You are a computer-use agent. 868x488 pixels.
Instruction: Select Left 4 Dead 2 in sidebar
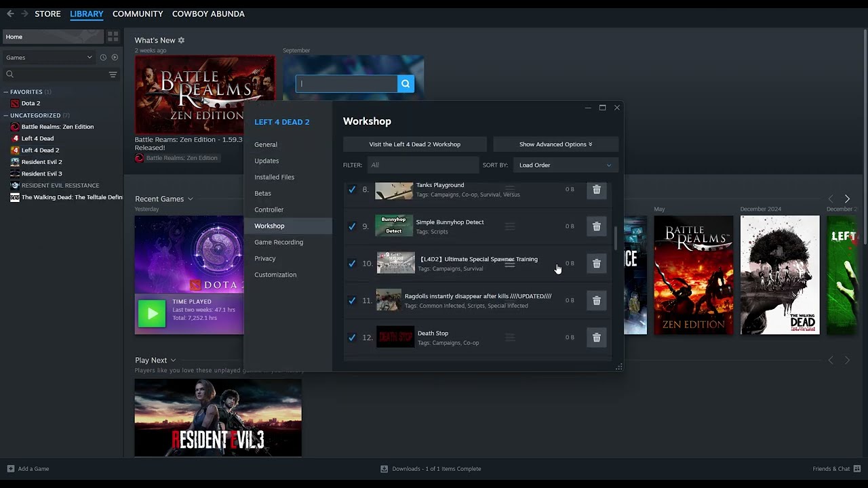(40, 150)
